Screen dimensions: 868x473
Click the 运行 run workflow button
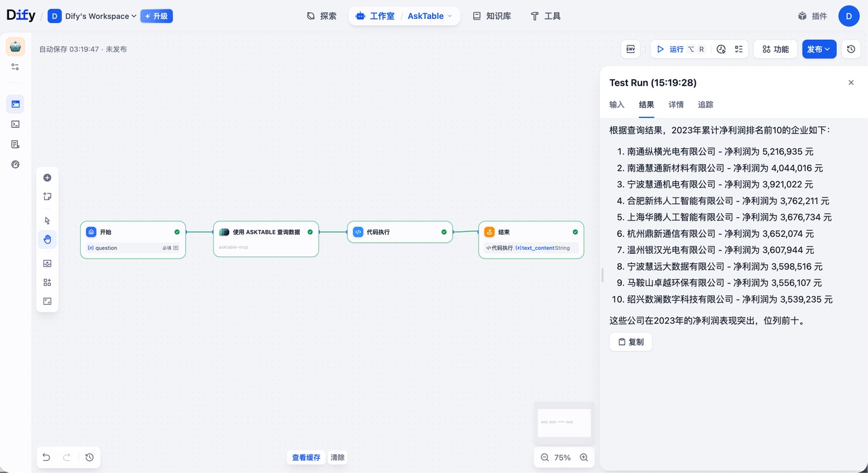pyautogui.click(x=671, y=49)
